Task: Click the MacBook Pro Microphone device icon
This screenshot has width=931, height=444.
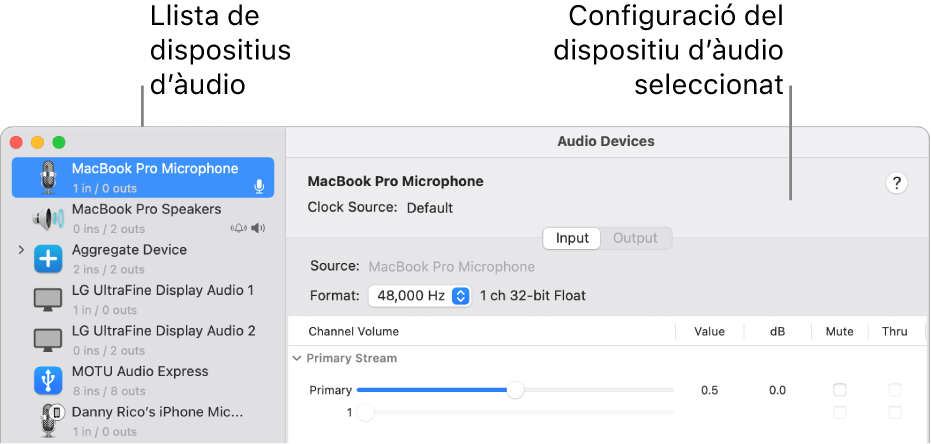Action: (x=47, y=177)
